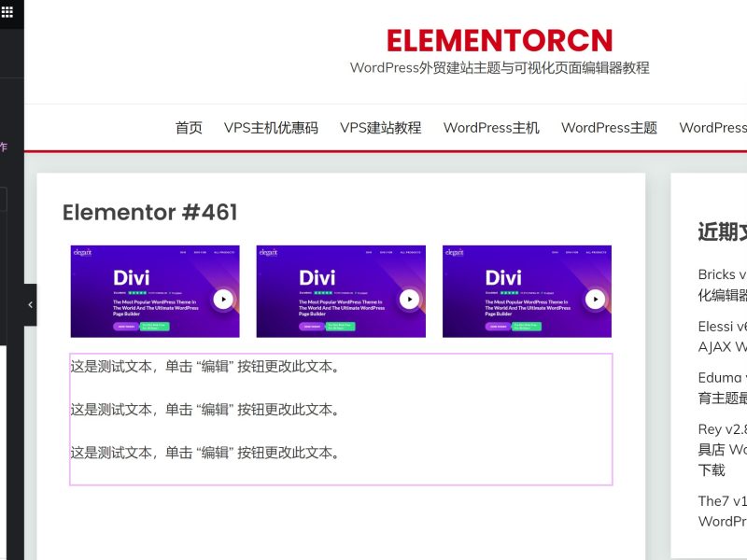Select the middle Divi image thumbnail

point(341,291)
